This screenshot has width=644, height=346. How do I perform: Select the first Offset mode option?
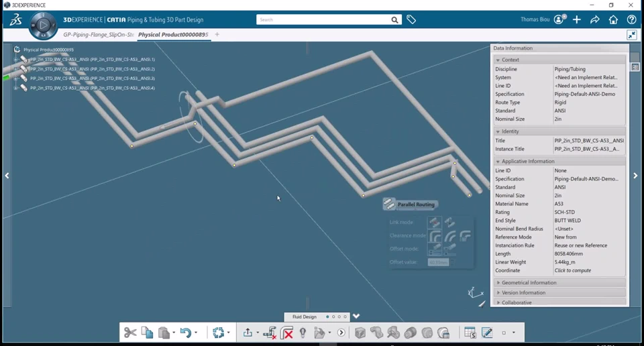click(435, 249)
